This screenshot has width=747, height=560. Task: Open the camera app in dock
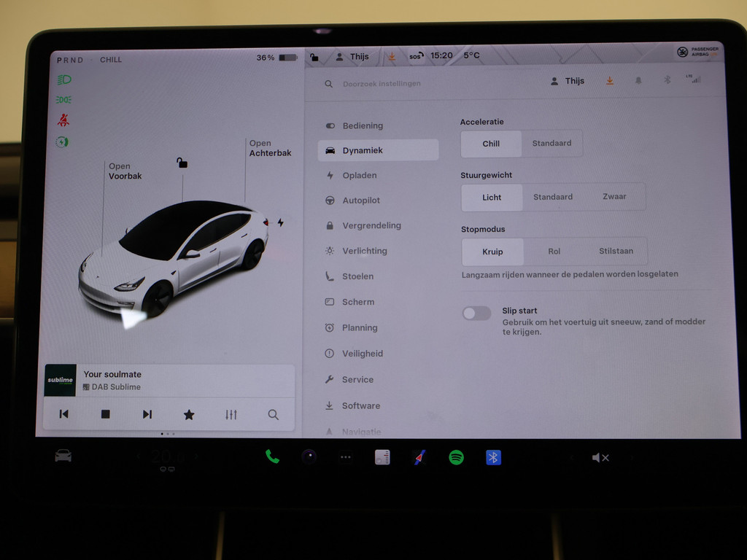coord(309,457)
